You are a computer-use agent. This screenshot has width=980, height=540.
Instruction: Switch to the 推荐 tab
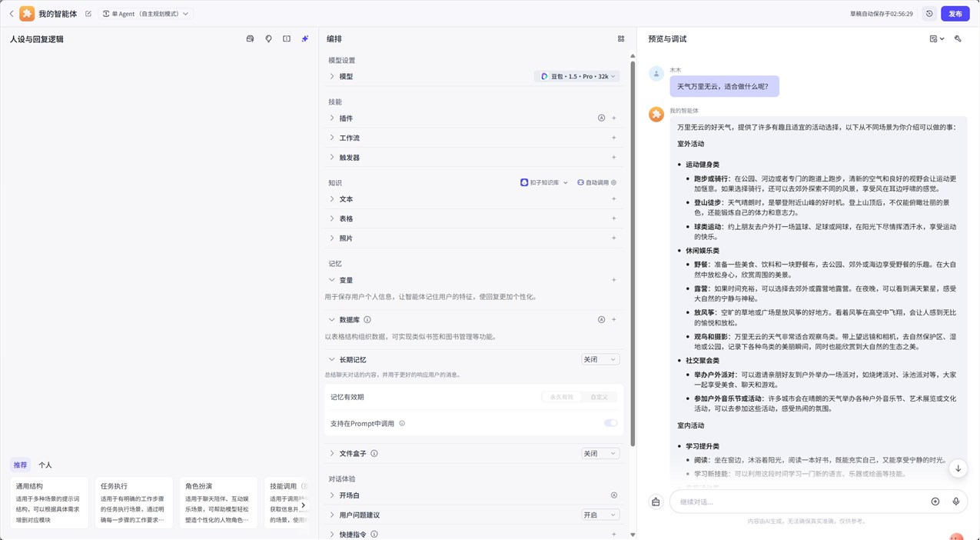[20, 465]
